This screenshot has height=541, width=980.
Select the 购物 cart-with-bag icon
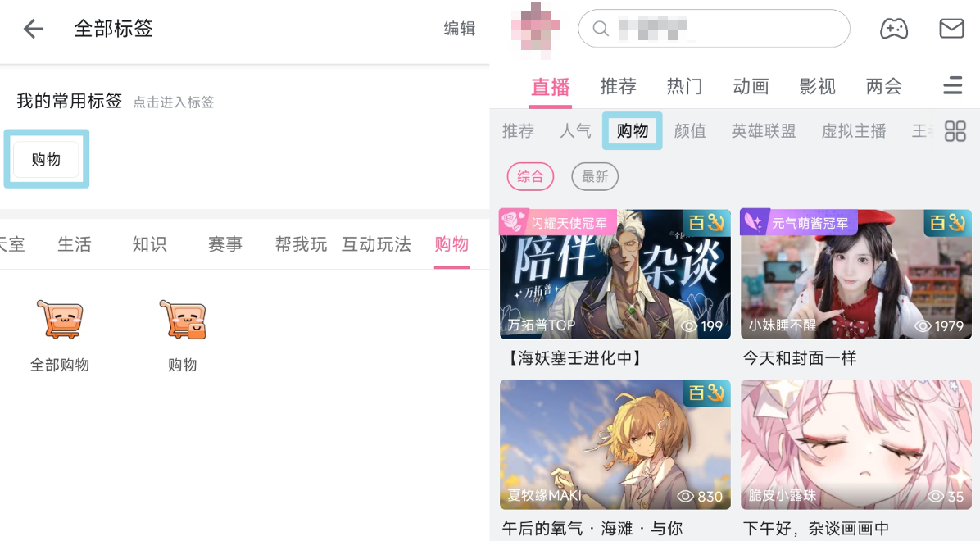pyautogui.click(x=183, y=320)
